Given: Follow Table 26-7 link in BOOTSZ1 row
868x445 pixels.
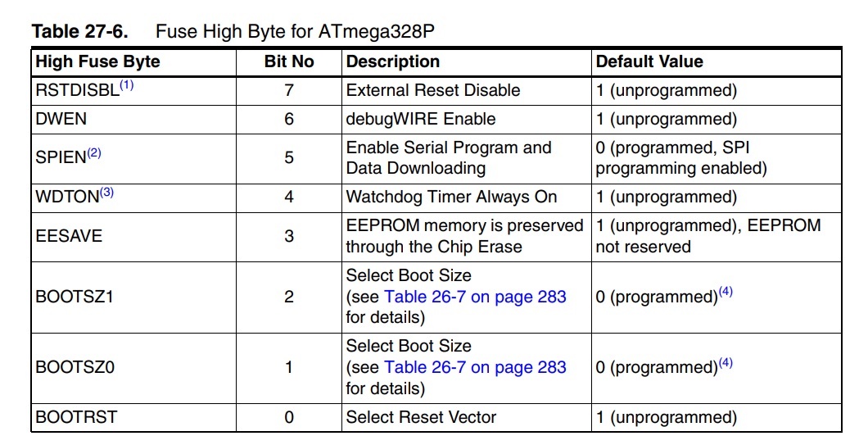Looking at the screenshot, I should [475, 297].
